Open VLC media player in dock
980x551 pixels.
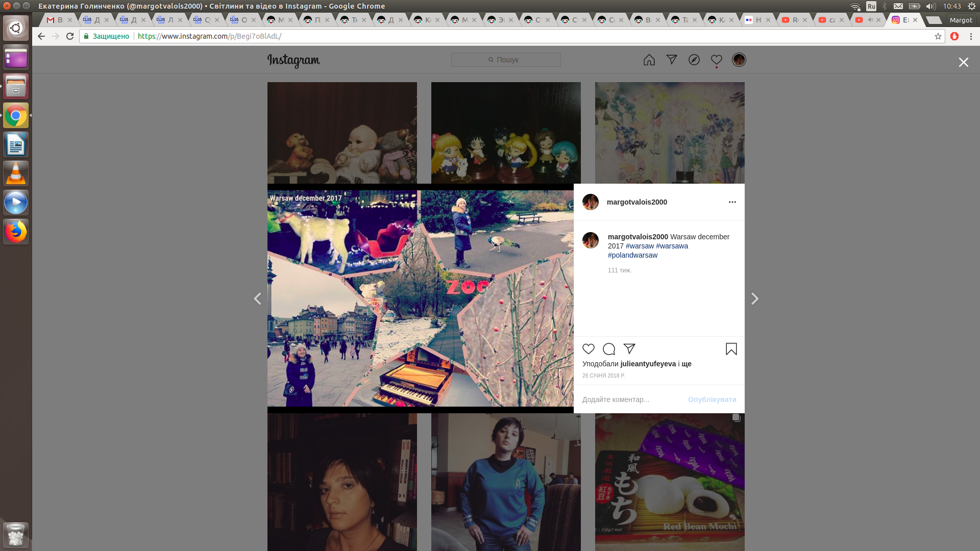(x=16, y=173)
